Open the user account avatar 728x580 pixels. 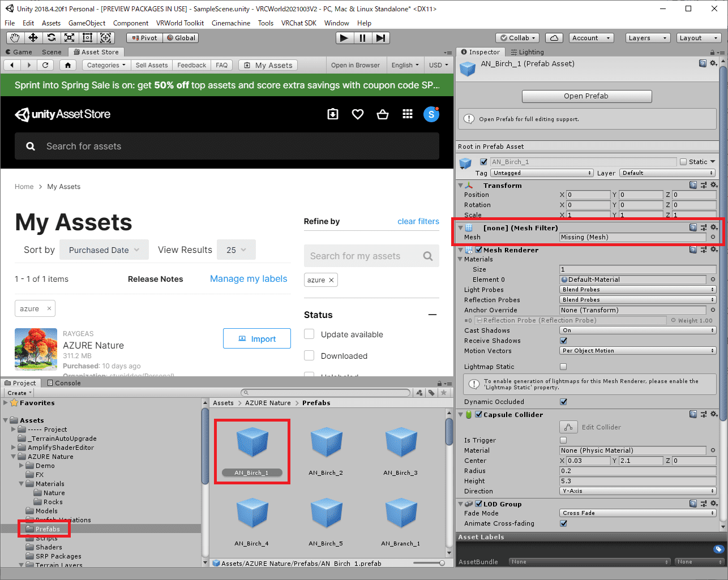[x=431, y=114]
